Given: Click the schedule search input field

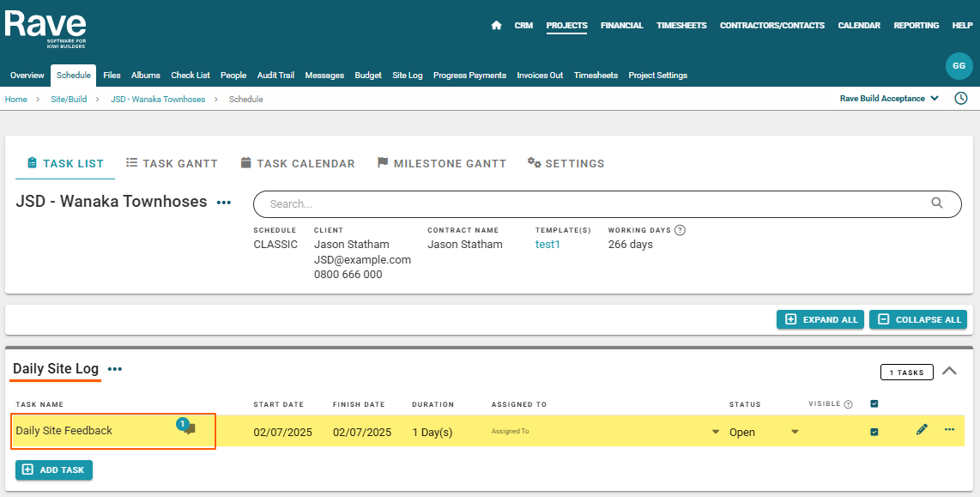Looking at the screenshot, I should (x=592, y=204).
